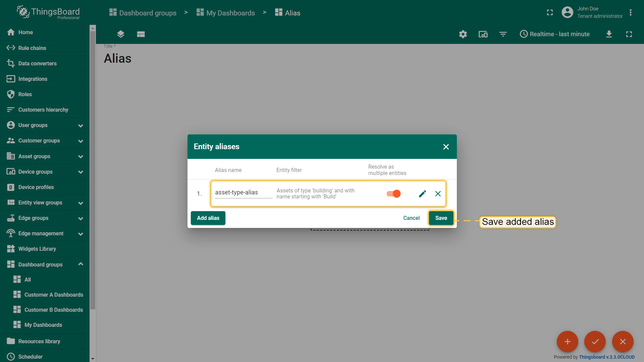Apply changes with orange checkmark button
This screenshot has height=362, width=644.
(x=595, y=342)
